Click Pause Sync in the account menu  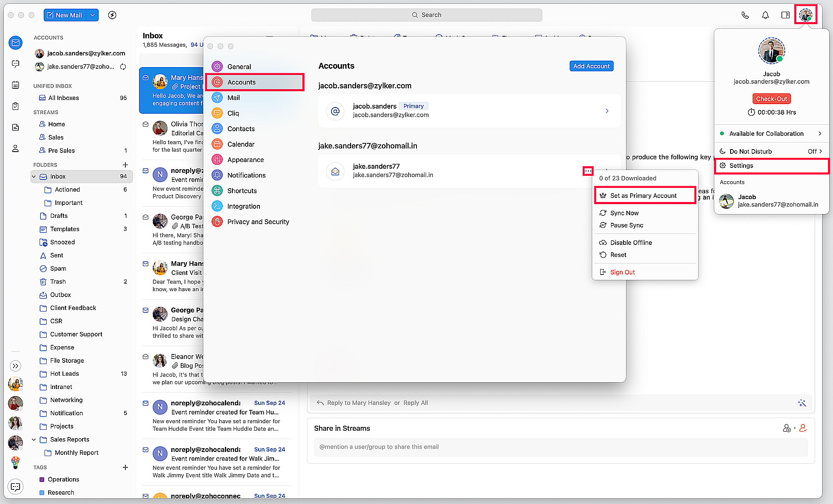coord(626,225)
